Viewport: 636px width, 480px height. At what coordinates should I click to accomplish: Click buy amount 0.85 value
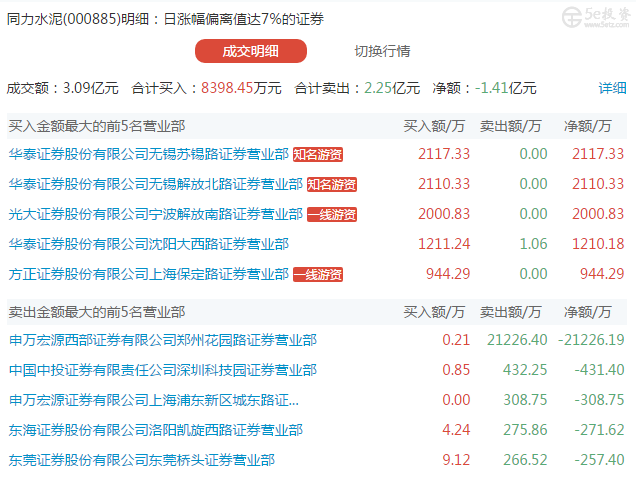456,370
